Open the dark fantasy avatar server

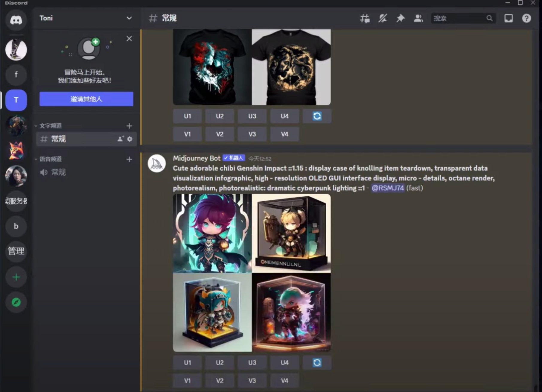(16, 125)
